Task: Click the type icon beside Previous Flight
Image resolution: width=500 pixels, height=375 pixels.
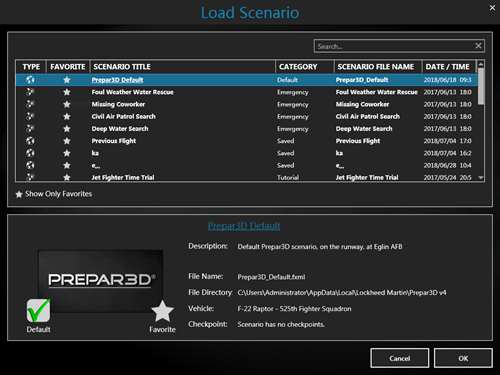Action: tap(30, 141)
